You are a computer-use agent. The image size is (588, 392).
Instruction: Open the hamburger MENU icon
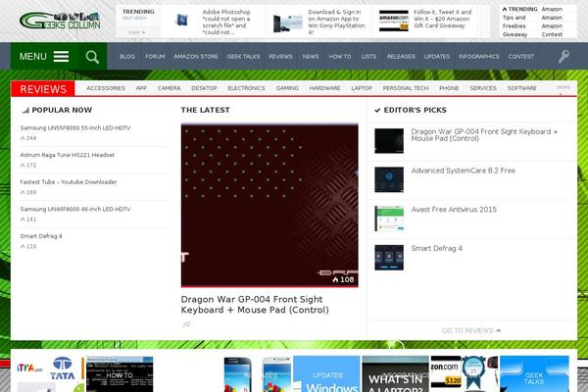pos(61,56)
